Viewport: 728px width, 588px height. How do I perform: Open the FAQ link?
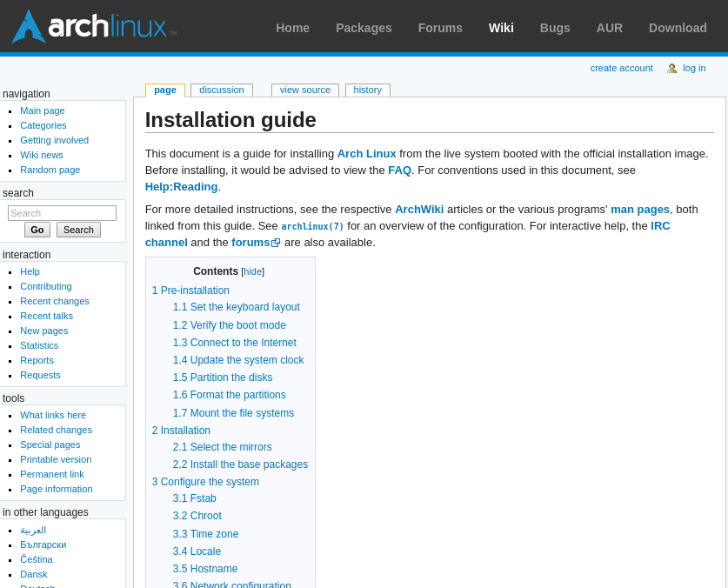pyautogui.click(x=399, y=170)
